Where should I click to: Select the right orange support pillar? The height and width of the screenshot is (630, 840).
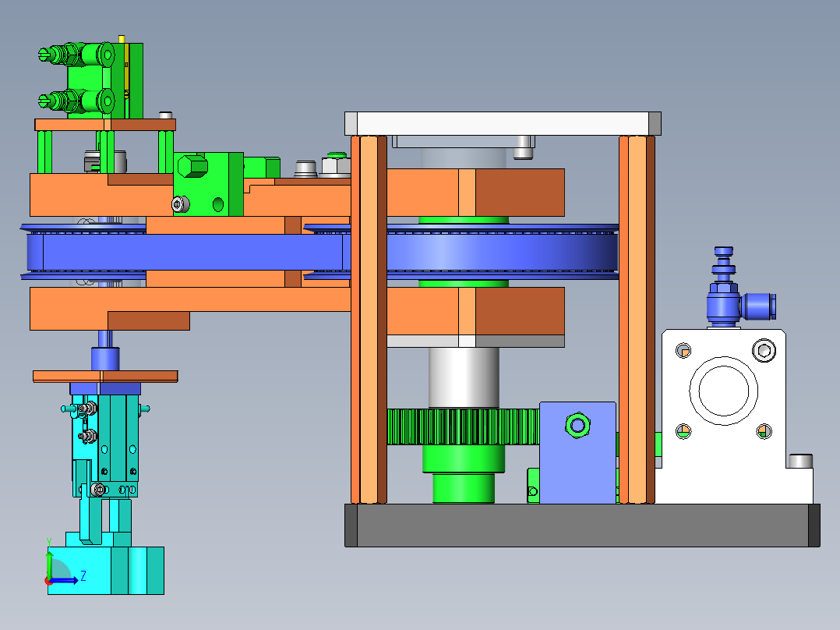637,320
